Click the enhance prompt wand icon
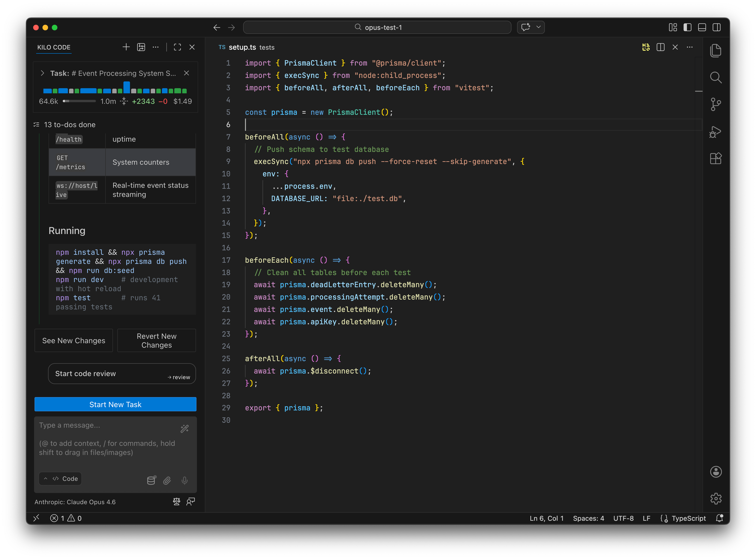The image size is (756, 559). click(x=184, y=429)
